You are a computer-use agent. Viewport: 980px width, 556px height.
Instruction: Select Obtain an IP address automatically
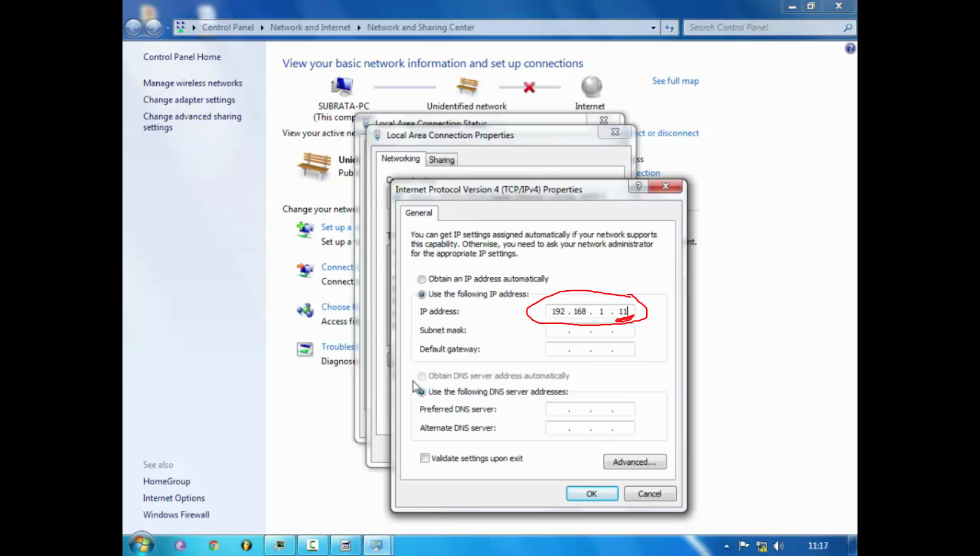pos(421,279)
